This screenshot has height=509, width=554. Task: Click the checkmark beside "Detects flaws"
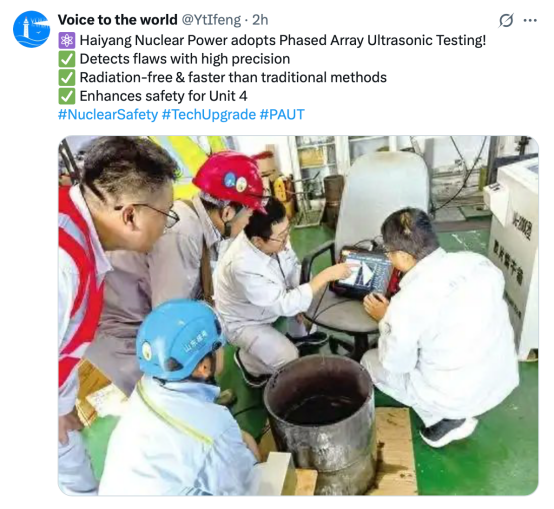coord(66,59)
